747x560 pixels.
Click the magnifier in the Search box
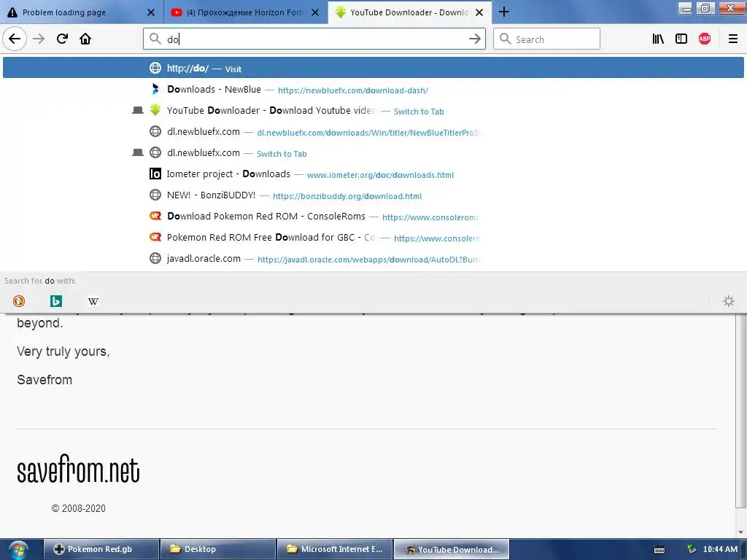click(505, 39)
